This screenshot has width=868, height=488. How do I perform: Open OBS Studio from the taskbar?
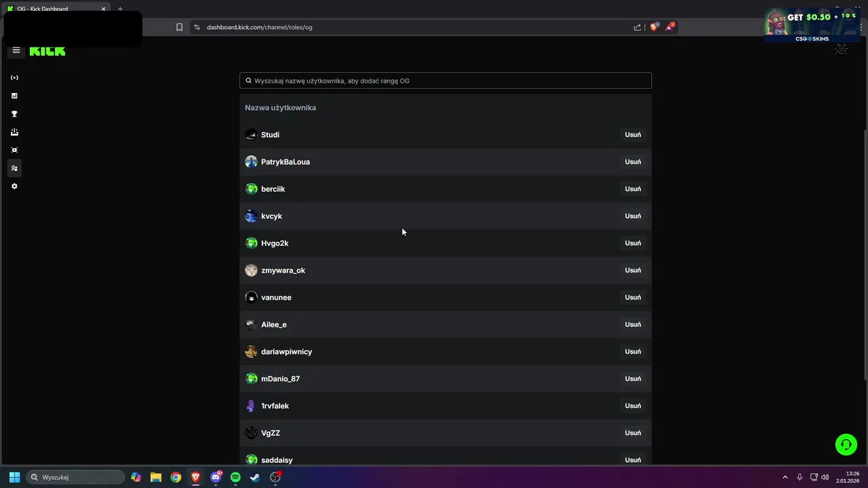tap(275, 477)
